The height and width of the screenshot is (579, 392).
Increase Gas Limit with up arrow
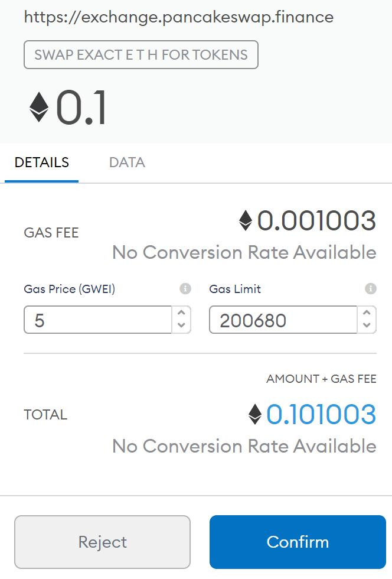coord(367,313)
